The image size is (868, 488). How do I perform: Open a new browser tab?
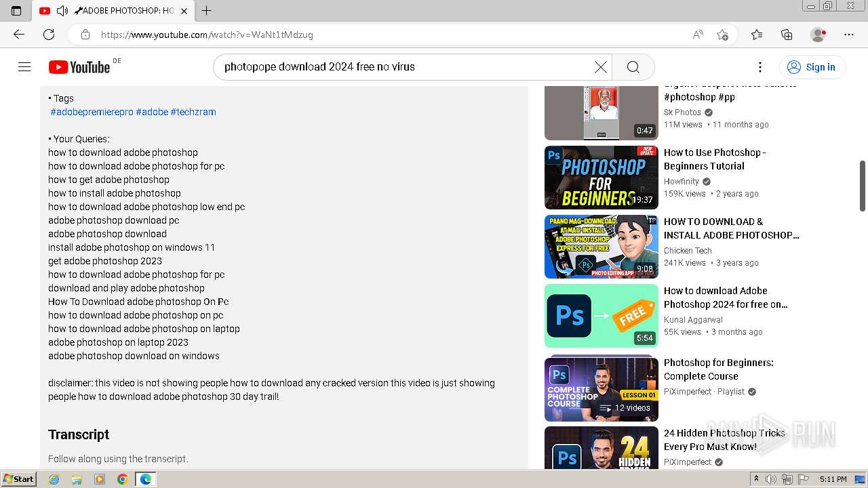pyautogui.click(x=207, y=11)
